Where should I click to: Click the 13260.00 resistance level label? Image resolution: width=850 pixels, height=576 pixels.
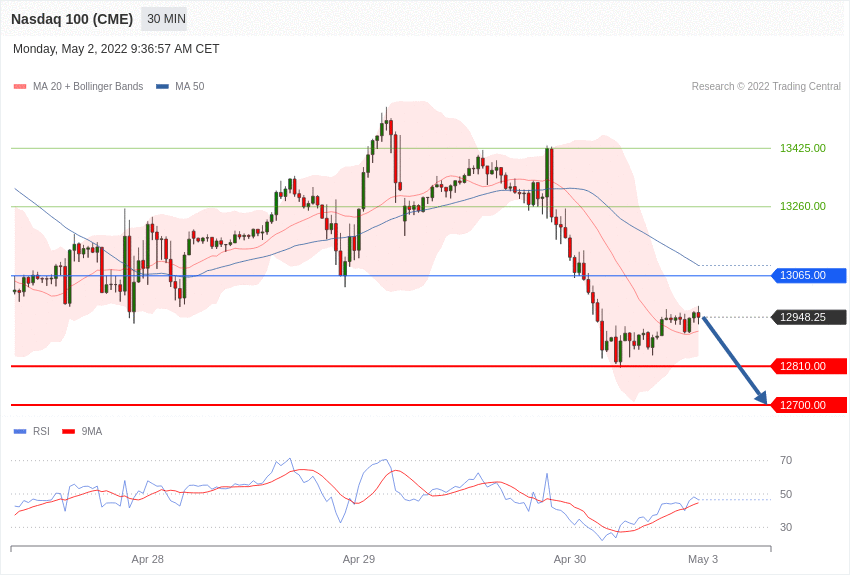click(803, 206)
